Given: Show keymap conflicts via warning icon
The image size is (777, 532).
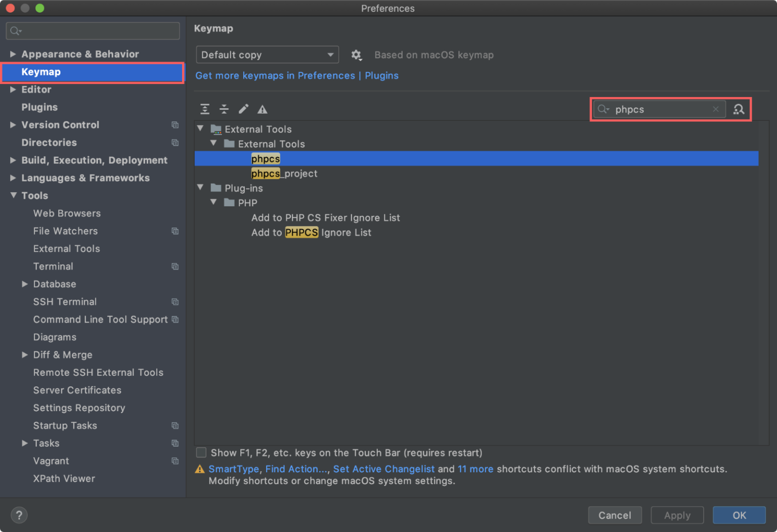Looking at the screenshot, I should [262, 109].
